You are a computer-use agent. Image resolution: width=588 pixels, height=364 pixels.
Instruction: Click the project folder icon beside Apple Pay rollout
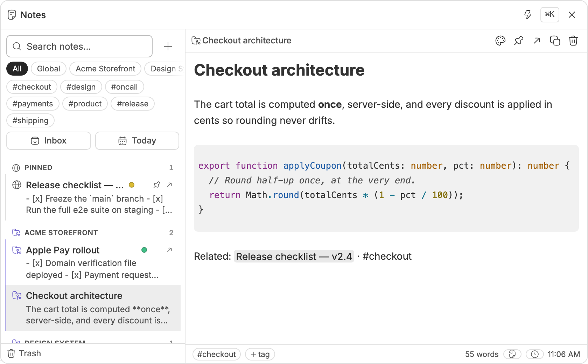coord(17,250)
